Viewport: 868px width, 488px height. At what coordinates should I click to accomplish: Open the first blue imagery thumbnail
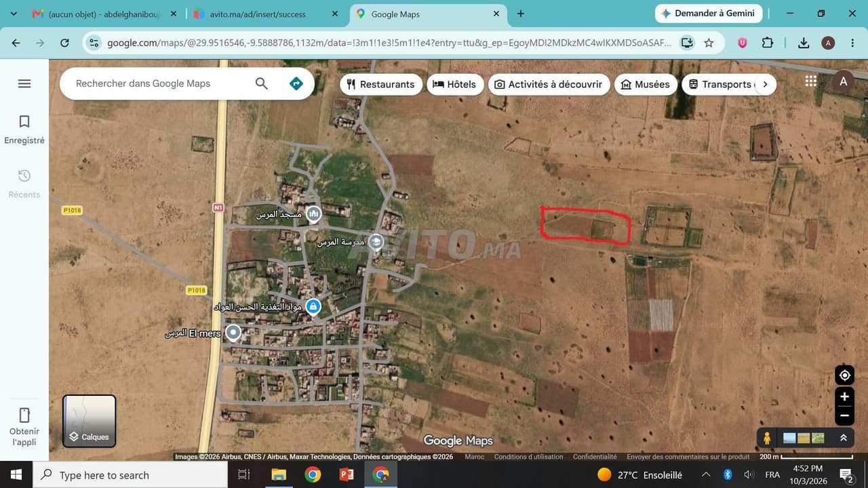(789, 438)
